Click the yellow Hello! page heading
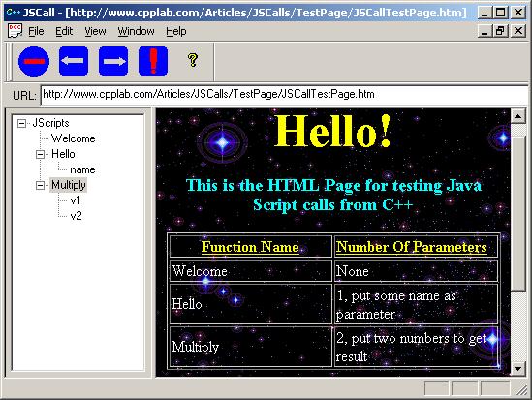The height and width of the screenshot is (400, 532). [333, 131]
